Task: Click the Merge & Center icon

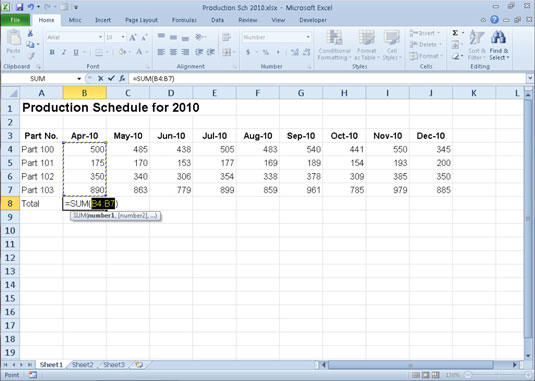Action: coord(227,52)
